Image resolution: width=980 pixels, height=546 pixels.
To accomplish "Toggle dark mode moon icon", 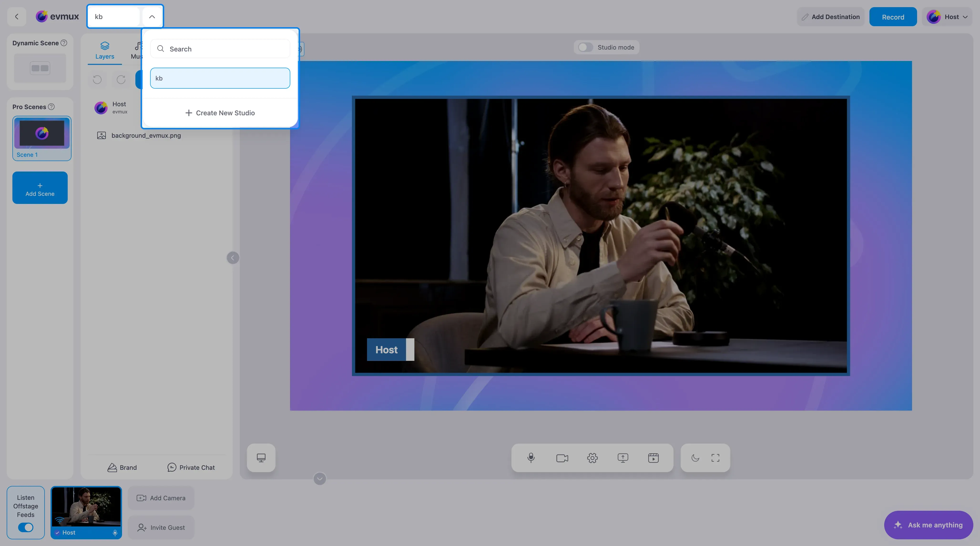I will [695, 458].
